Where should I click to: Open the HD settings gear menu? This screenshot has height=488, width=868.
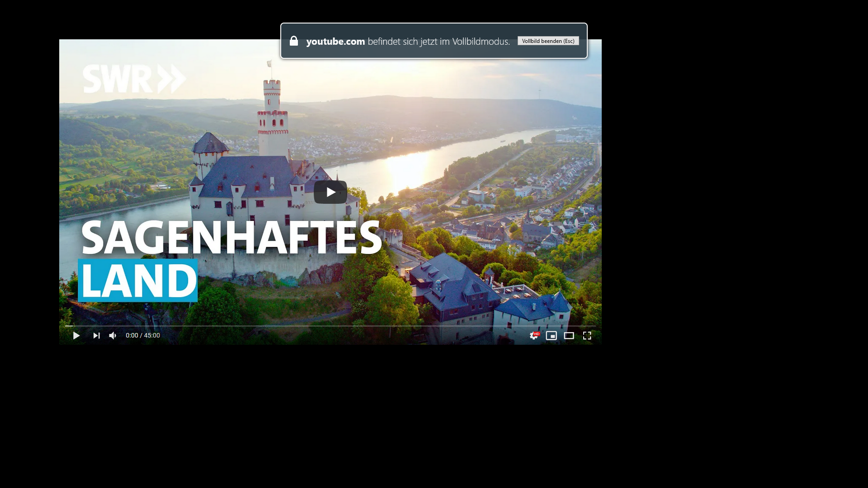533,336
